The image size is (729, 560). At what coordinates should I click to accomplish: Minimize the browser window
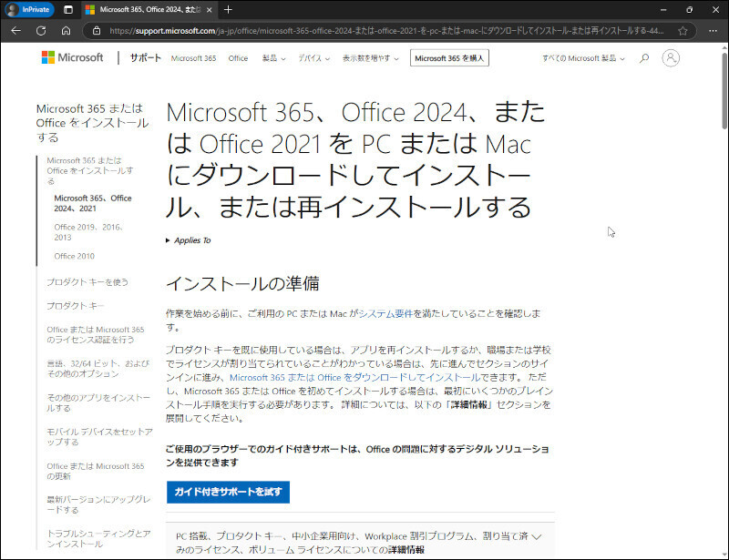pyautogui.click(x=663, y=9)
